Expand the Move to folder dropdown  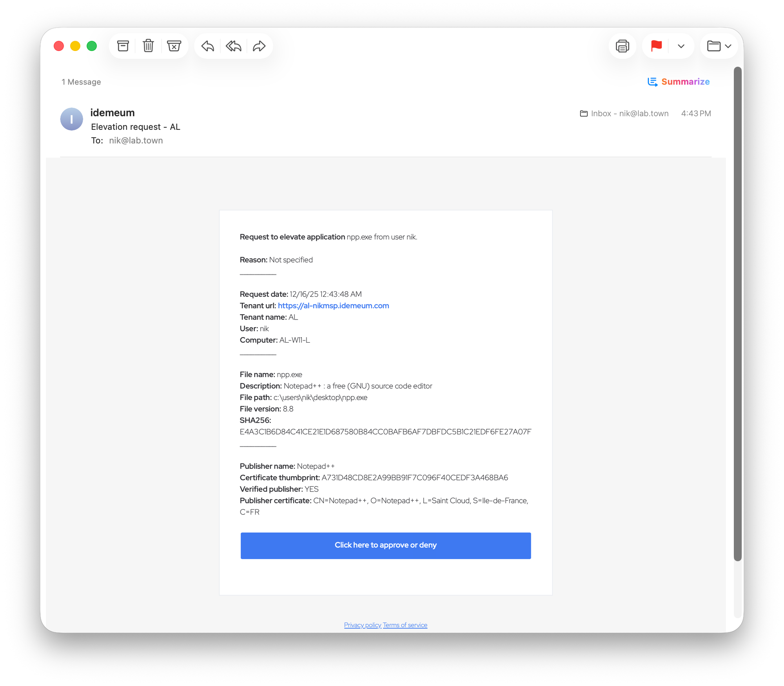pyautogui.click(x=719, y=46)
